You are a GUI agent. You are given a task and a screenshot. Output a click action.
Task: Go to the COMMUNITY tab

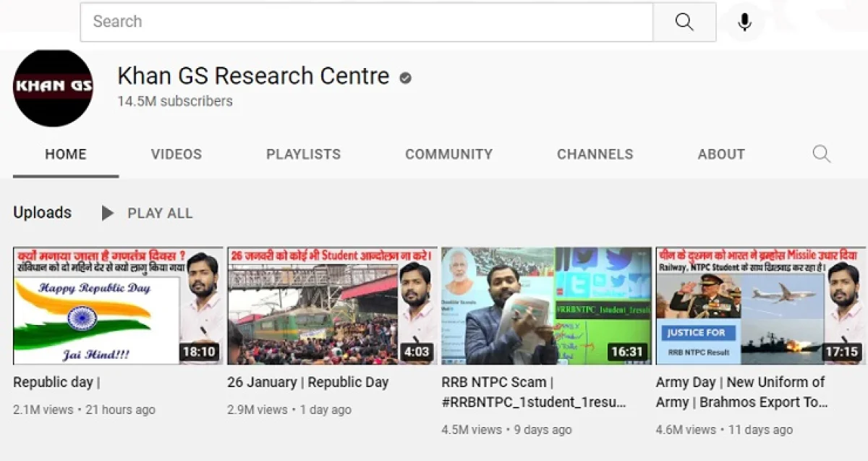(x=448, y=154)
